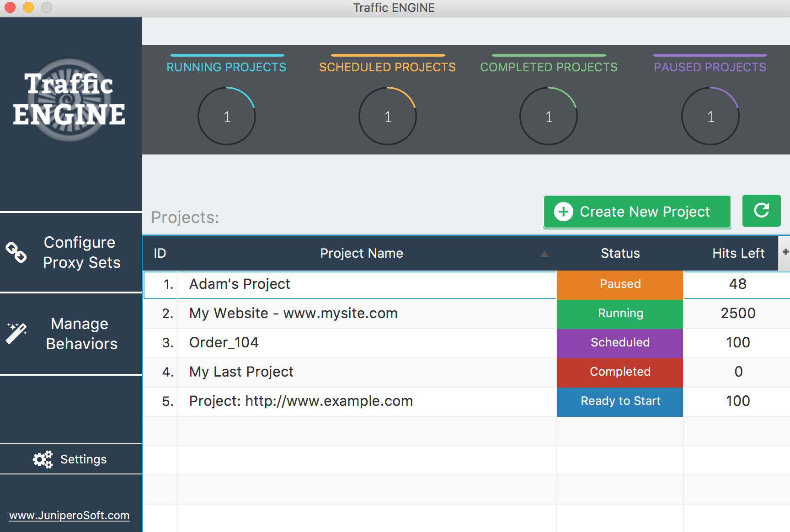Click the orange Paused status cell
The width and height of the screenshot is (790, 532).
(620, 284)
